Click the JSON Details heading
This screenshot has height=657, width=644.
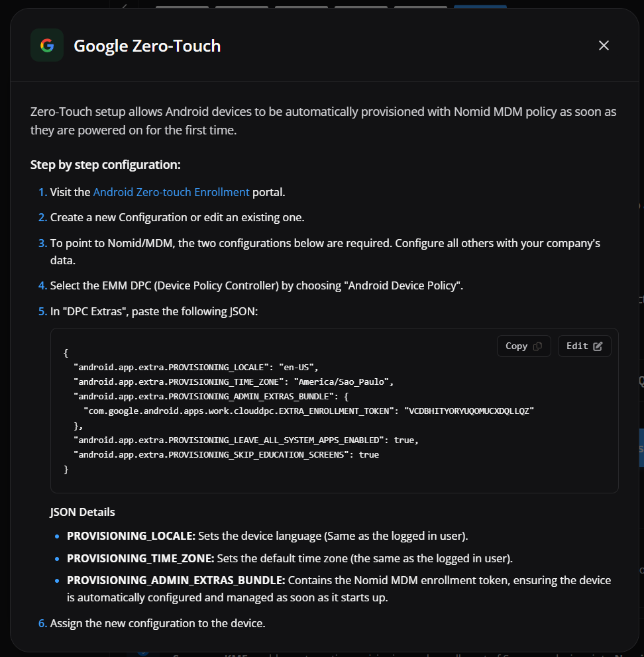click(82, 512)
